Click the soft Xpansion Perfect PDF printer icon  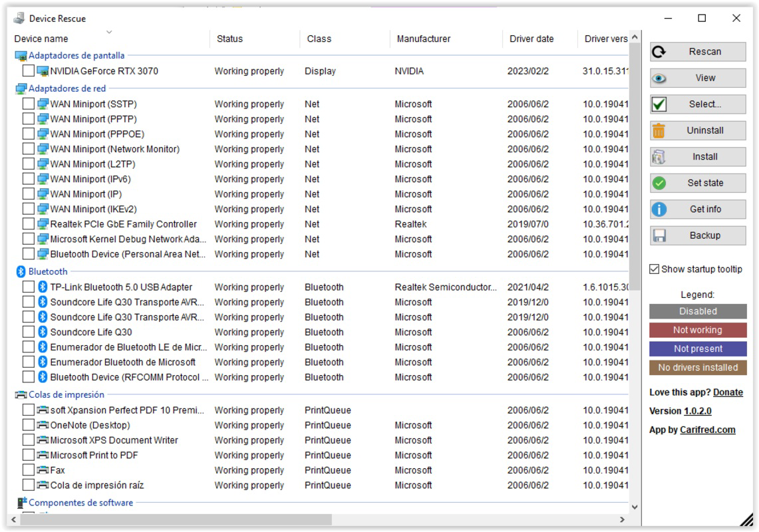[x=43, y=410]
